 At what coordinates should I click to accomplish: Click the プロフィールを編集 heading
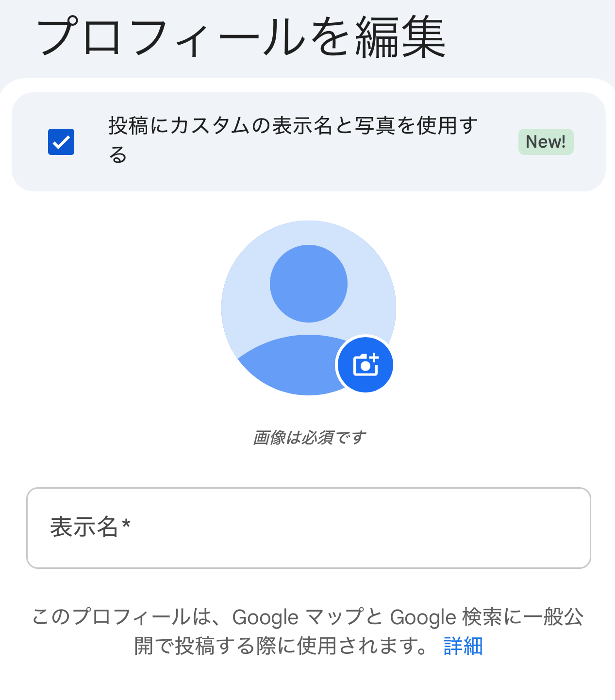tap(241, 37)
